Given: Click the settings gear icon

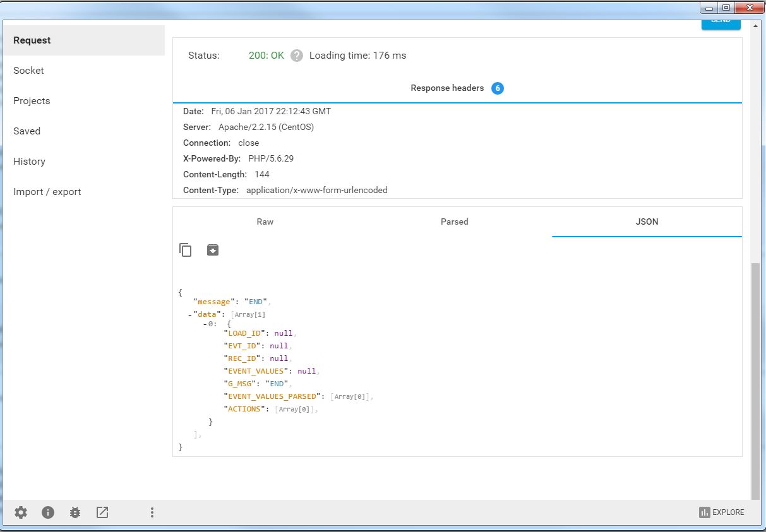Looking at the screenshot, I should [x=21, y=512].
